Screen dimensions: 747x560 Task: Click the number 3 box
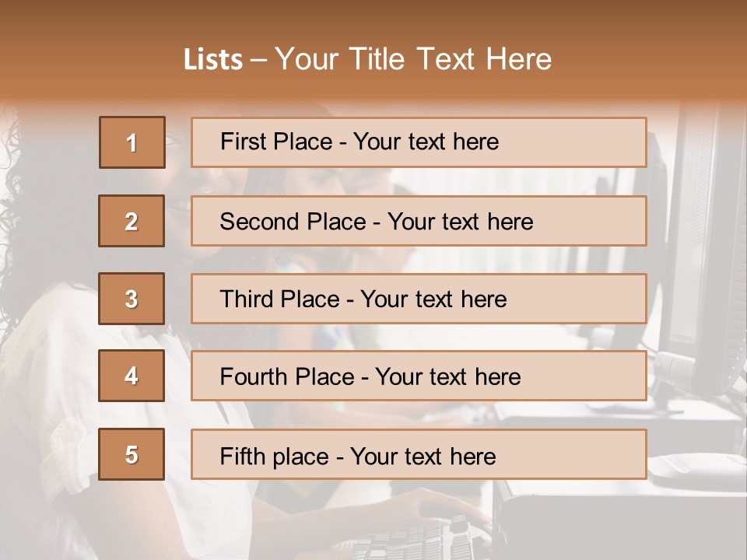pos(132,299)
